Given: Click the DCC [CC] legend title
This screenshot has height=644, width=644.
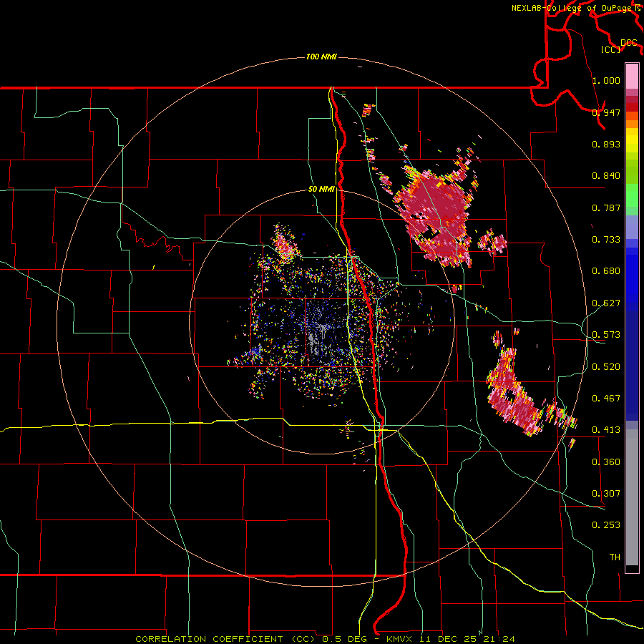Looking at the screenshot, I should tap(620, 46).
